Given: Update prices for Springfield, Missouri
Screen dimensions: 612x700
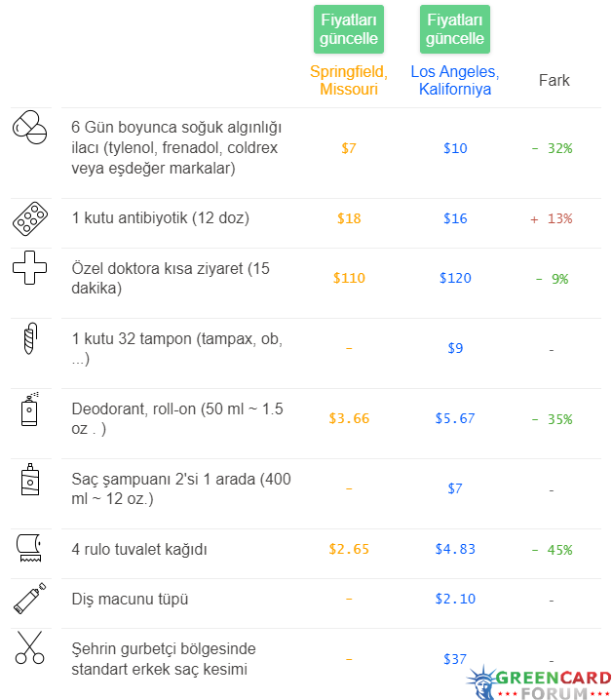Looking at the screenshot, I should click(x=349, y=29).
